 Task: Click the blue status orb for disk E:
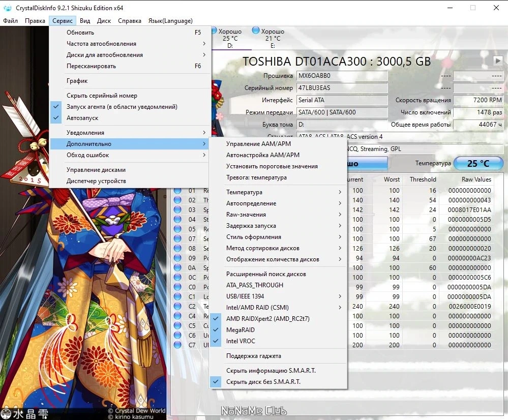[x=256, y=31]
